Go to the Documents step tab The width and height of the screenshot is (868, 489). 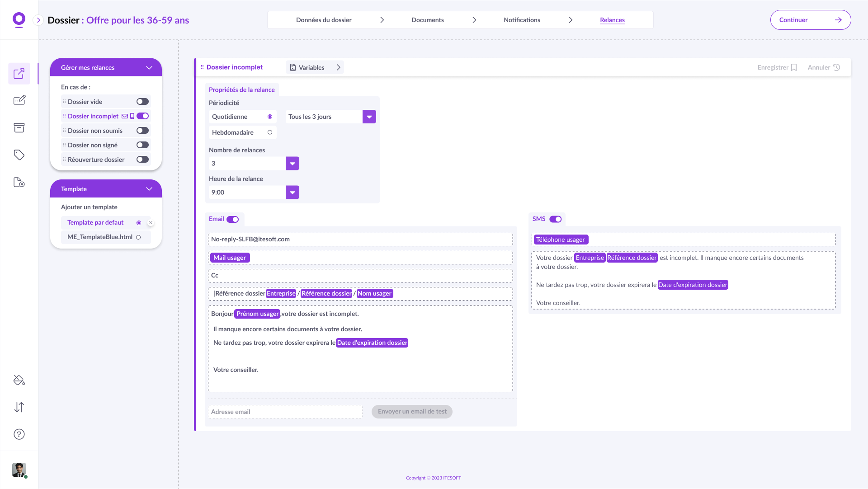pos(427,20)
